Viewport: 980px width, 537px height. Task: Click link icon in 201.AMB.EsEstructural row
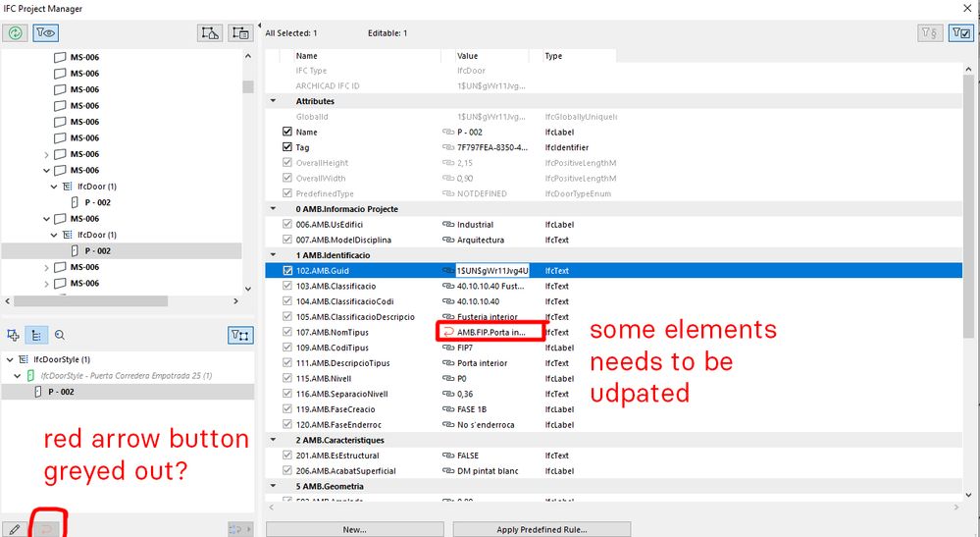click(x=448, y=456)
